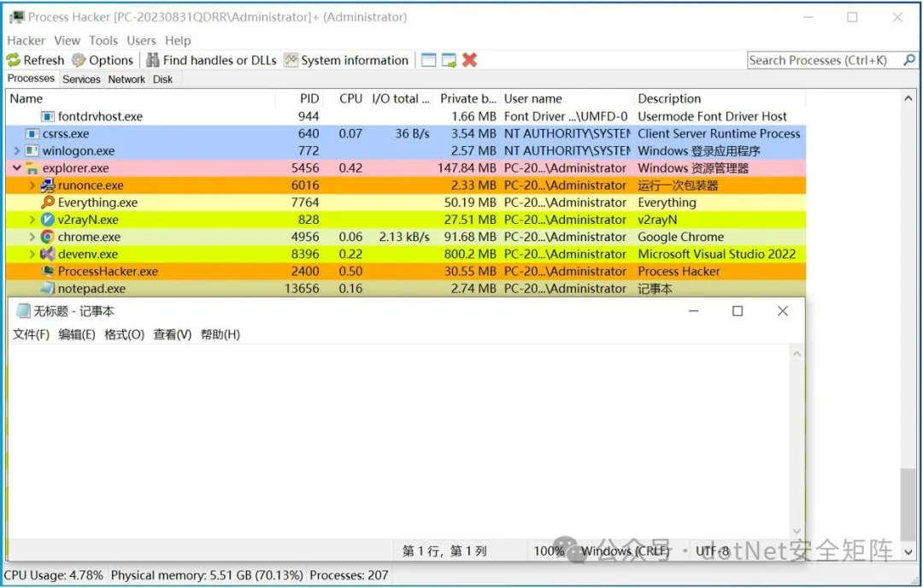The image size is (923, 588).
Task: Open the View menu
Action: 68,41
